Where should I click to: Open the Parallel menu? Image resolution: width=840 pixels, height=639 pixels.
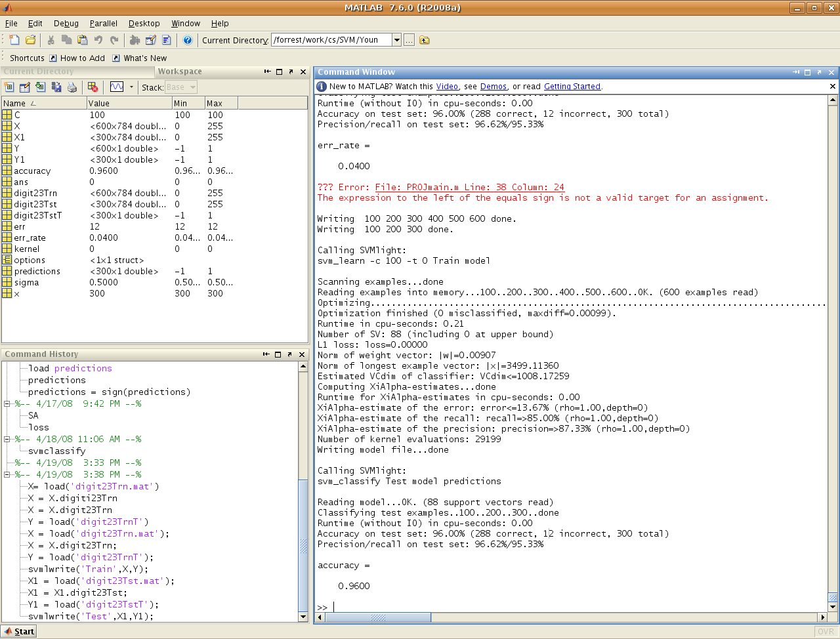click(x=103, y=23)
